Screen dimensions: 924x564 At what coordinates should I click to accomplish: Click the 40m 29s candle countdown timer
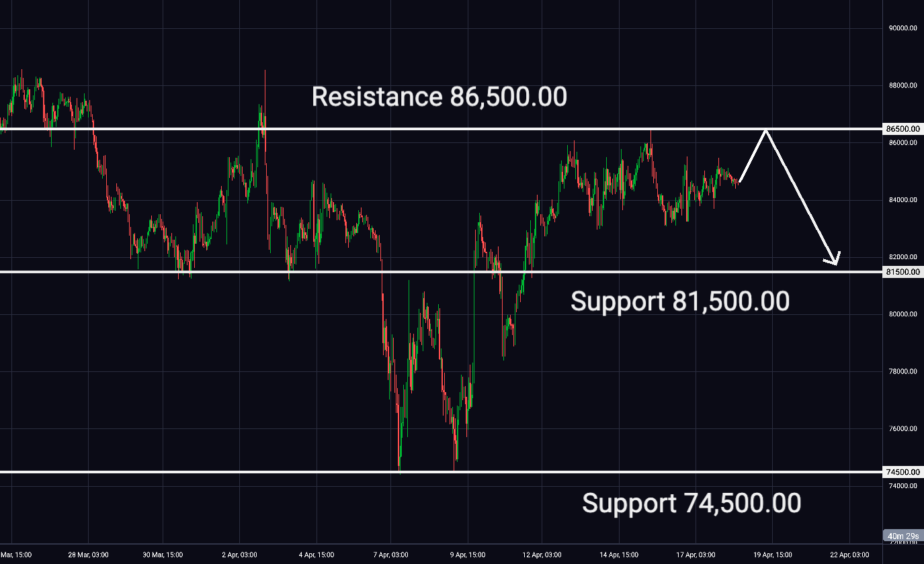pos(902,535)
